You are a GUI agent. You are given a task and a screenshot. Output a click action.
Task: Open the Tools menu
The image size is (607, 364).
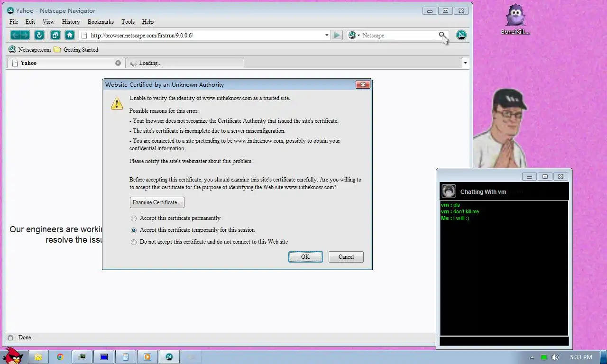click(128, 22)
